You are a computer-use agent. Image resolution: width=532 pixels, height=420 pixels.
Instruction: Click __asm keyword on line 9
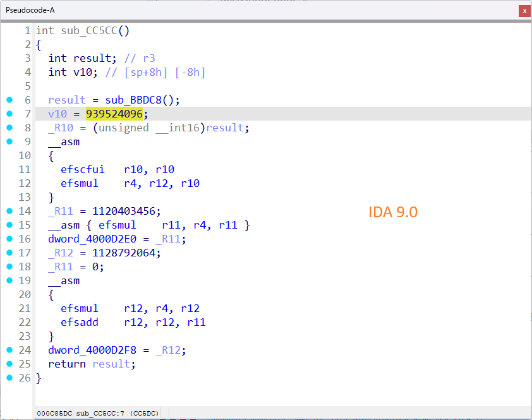[x=64, y=142]
